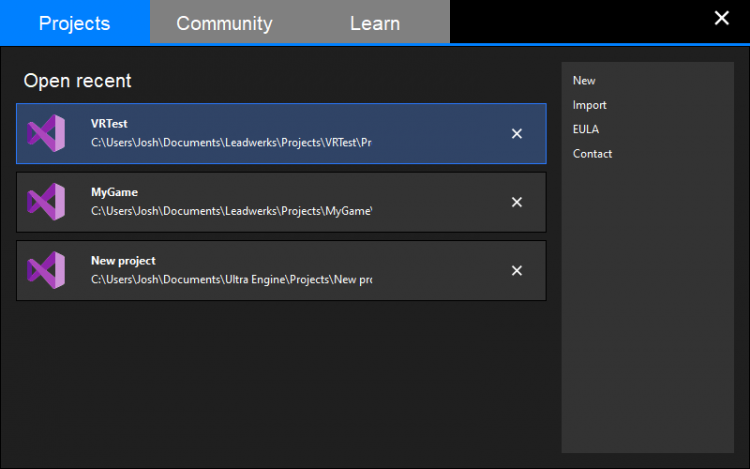
Task: Remove New project from the recent list
Action: 517,270
